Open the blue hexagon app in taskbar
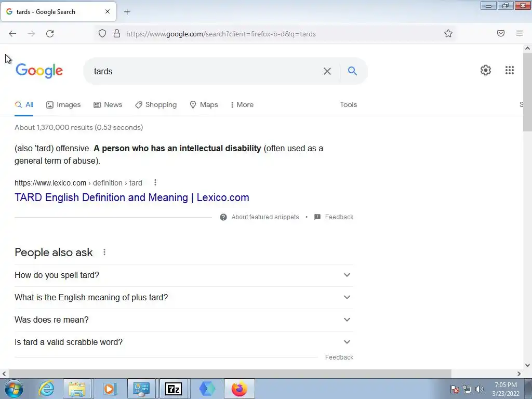Viewport: 532px width, 399px height. click(x=207, y=389)
